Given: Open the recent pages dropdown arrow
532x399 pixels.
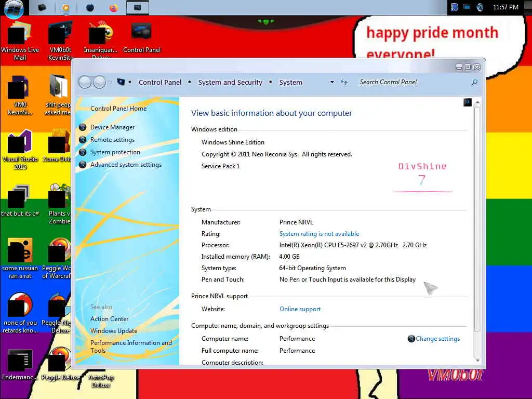Looking at the screenshot, I should pyautogui.click(x=110, y=82).
